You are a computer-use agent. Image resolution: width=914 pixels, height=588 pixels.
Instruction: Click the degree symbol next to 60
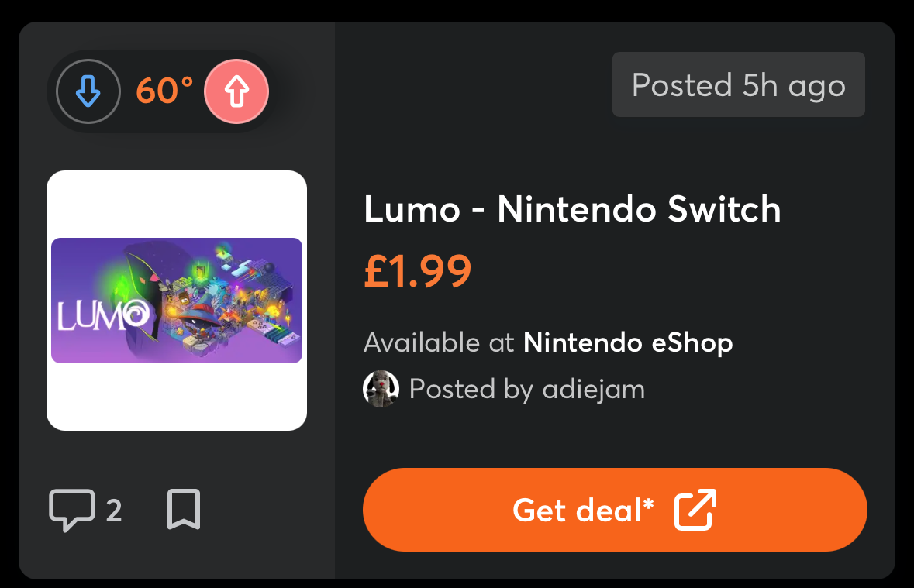coord(187,83)
